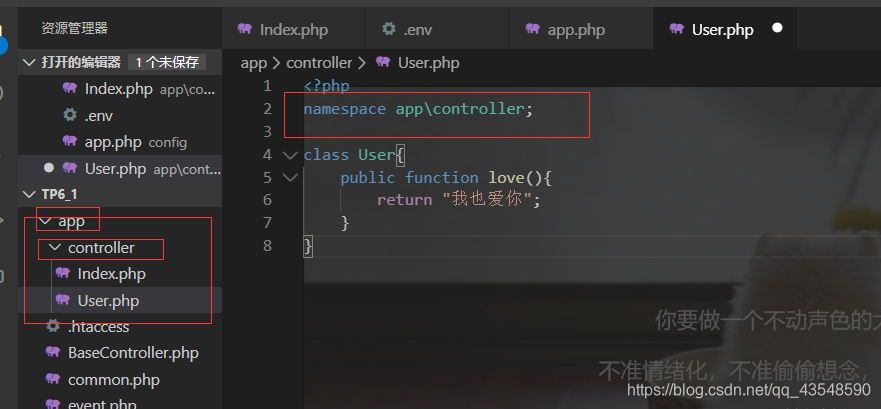This screenshot has width=881, height=409.
Task: Collapse the 打开的编辑器 section
Action: tap(29, 62)
